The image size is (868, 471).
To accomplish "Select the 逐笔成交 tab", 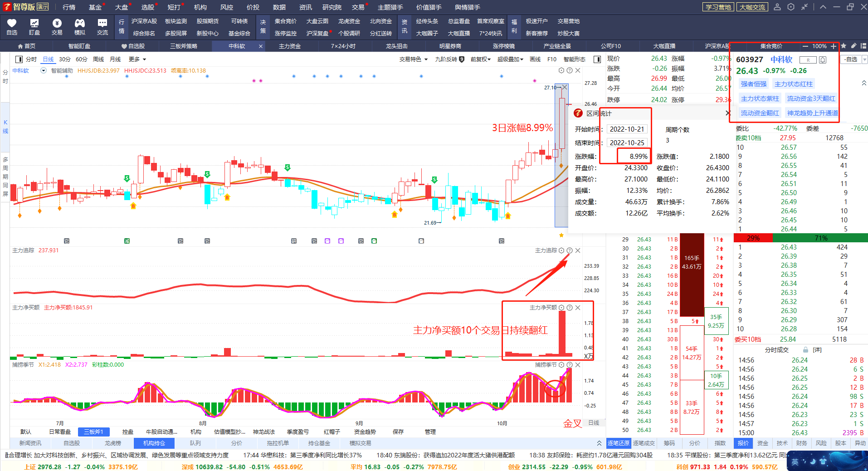I will tap(644, 443).
